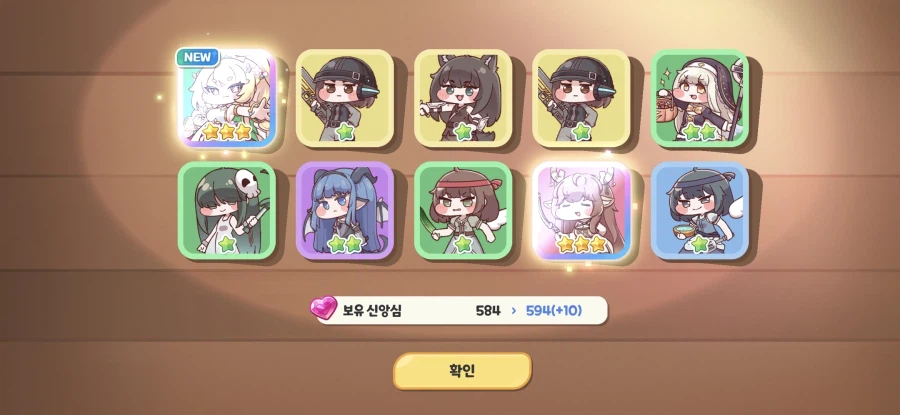Viewport: 900px width, 415px height.
Task: Open the green-haired skull girl card
Action: click(227, 210)
